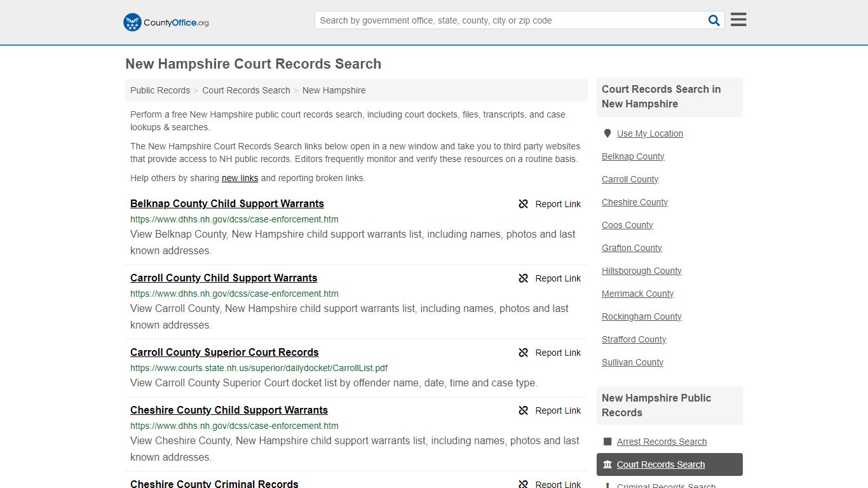This screenshot has width=868, height=488.
Task: Open Court Records Search breadcrumb
Action: tap(246, 90)
